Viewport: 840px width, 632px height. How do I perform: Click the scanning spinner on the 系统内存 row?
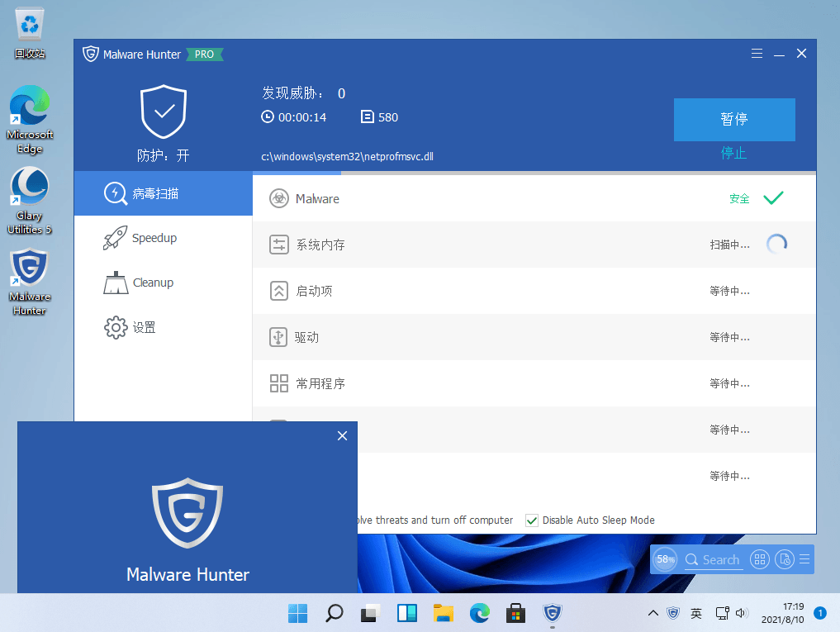click(x=776, y=245)
